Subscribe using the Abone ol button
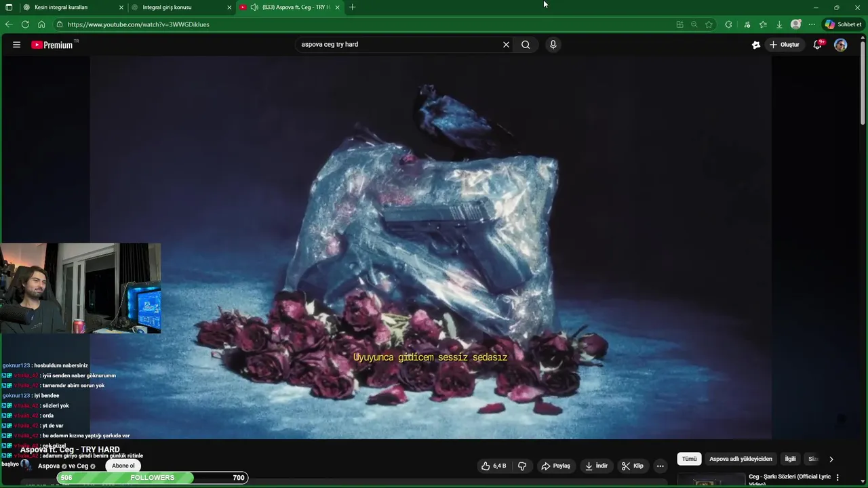This screenshot has height=488, width=868. click(123, 466)
